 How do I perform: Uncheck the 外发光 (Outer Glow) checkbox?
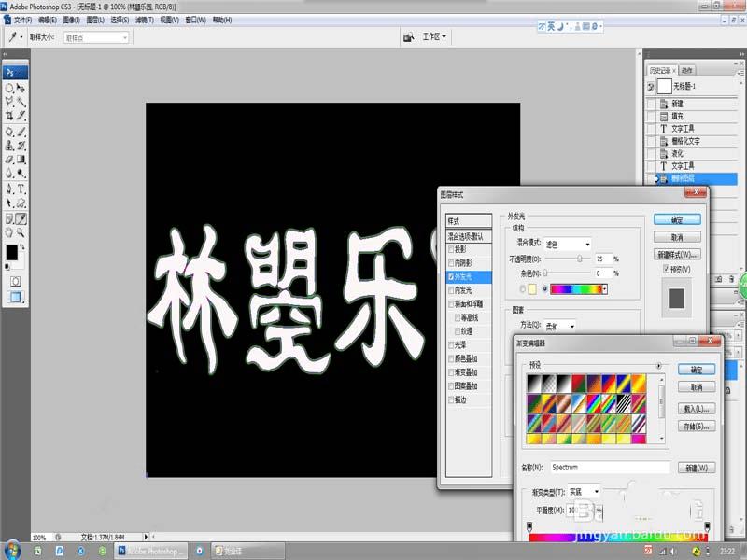click(x=451, y=276)
